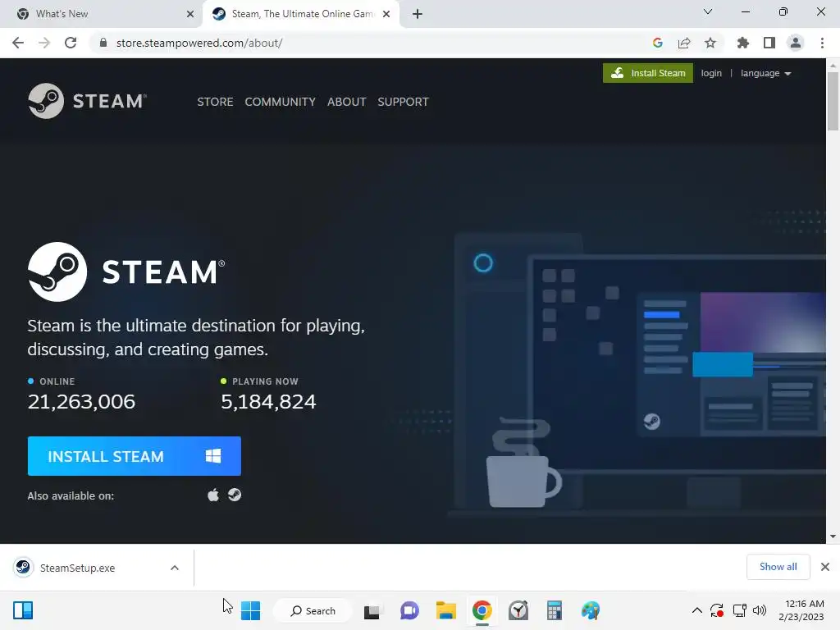Expand the language dropdown
This screenshot has width=840, height=630.
[765, 73]
